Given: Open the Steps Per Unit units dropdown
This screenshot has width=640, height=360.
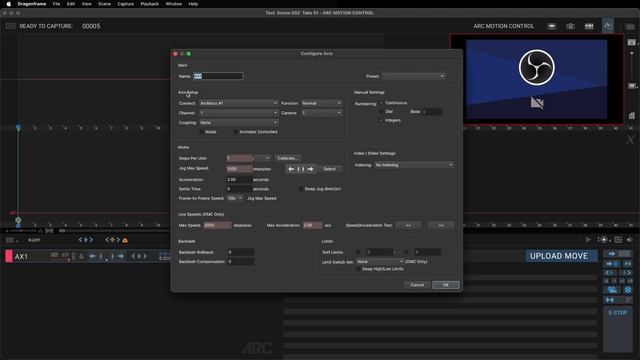Looking at the screenshot, I should pos(262,158).
